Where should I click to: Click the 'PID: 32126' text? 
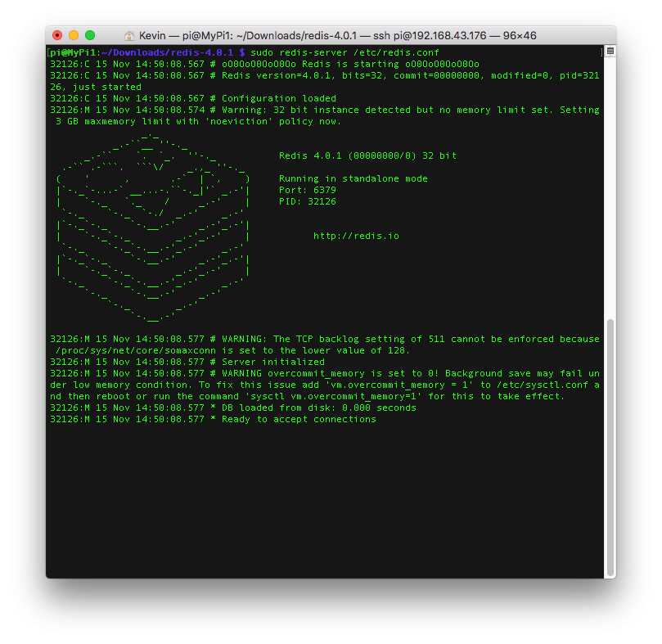[308, 201]
